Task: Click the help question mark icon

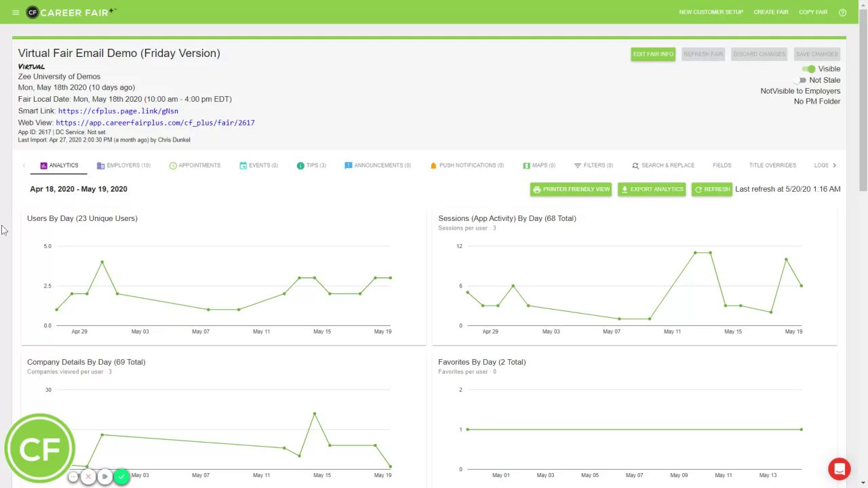Action: pos(842,12)
